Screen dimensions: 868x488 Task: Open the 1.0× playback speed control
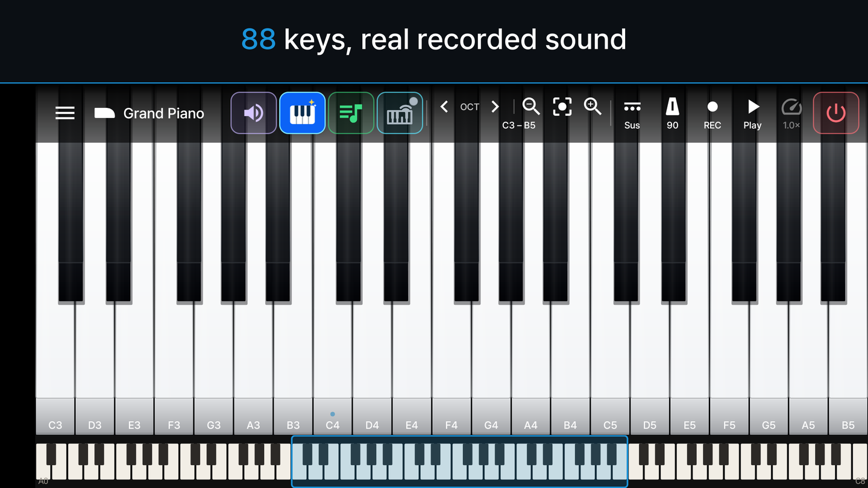pyautogui.click(x=791, y=114)
